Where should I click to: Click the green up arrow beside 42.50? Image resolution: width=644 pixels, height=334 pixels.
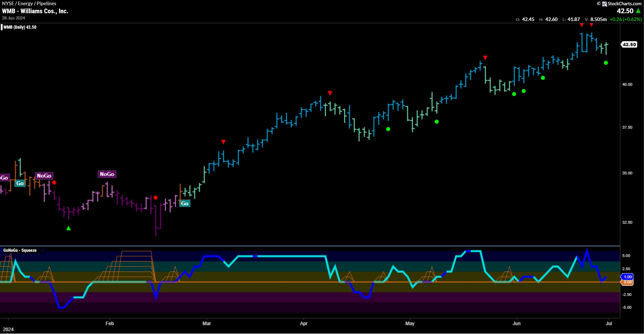coord(638,11)
